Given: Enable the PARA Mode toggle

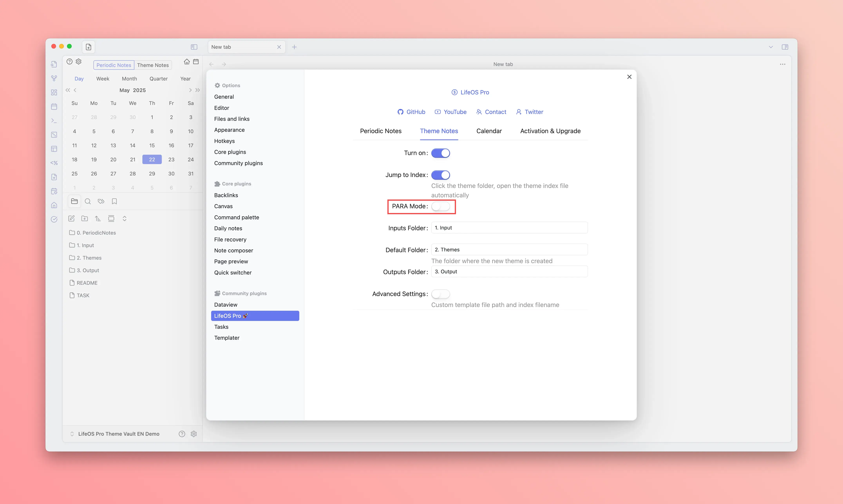Looking at the screenshot, I should click(440, 207).
